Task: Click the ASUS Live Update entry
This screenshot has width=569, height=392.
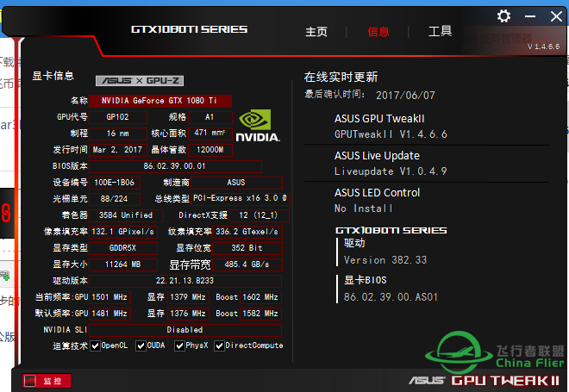Action: click(x=391, y=163)
